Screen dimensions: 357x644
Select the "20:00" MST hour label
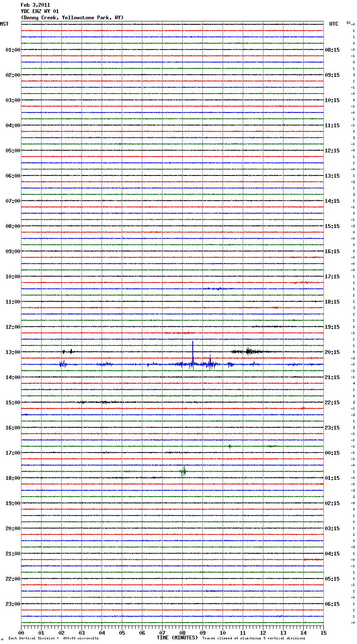coord(13,529)
